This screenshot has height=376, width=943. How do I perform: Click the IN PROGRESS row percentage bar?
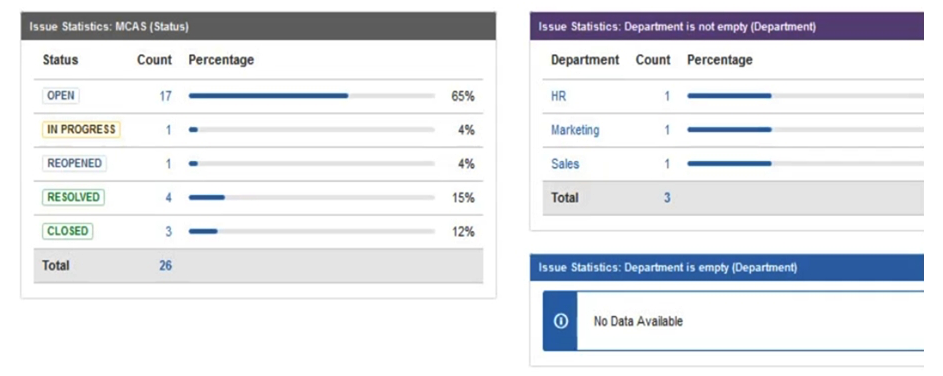click(x=312, y=129)
